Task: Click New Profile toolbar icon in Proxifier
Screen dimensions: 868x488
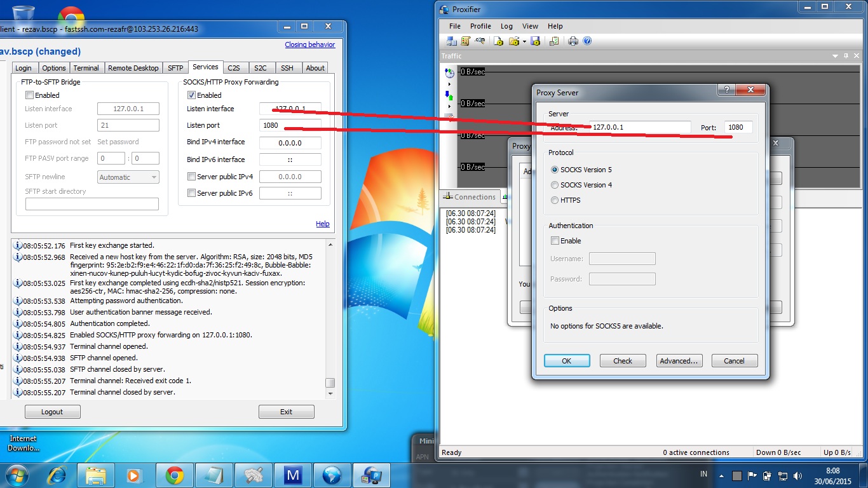Action: tap(498, 41)
